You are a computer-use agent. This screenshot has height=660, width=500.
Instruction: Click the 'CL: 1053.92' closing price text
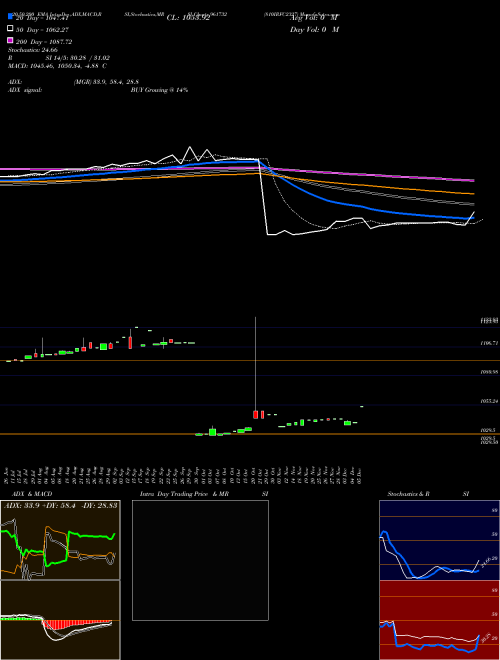pos(188,18)
